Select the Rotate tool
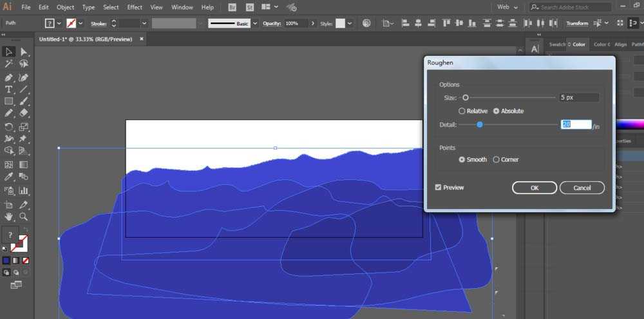This screenshot has height=319, width=644. [9, 127]
